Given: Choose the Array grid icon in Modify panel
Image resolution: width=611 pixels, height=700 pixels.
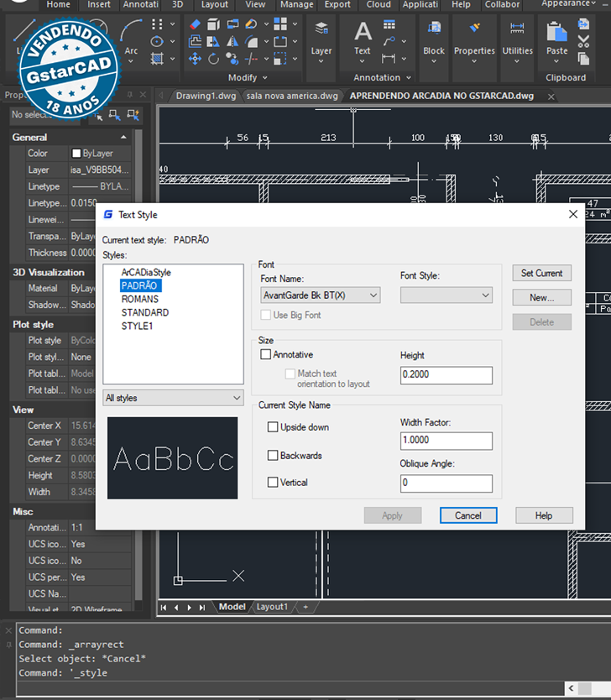Looking at the screenshot, I should (280, 24).
